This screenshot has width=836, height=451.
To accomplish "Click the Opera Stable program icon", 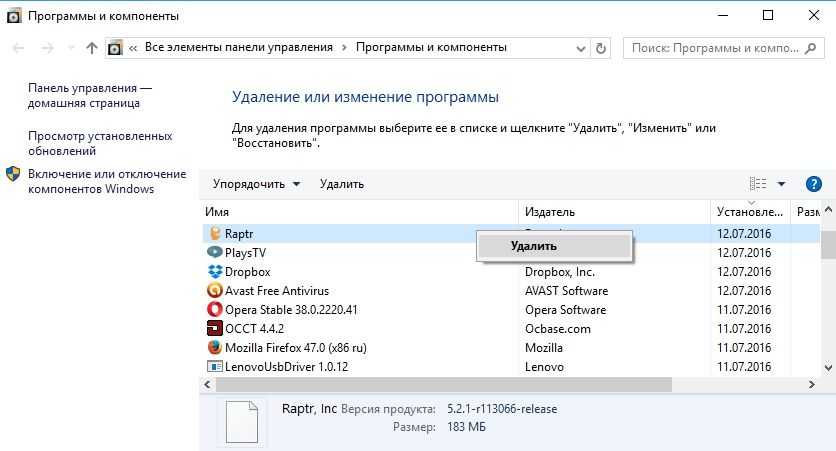I will 215,310.
